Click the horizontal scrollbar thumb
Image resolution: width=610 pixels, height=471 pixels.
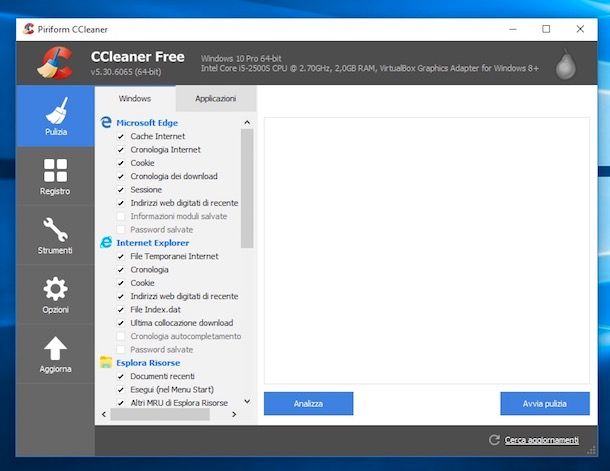[x=160, y=415]
